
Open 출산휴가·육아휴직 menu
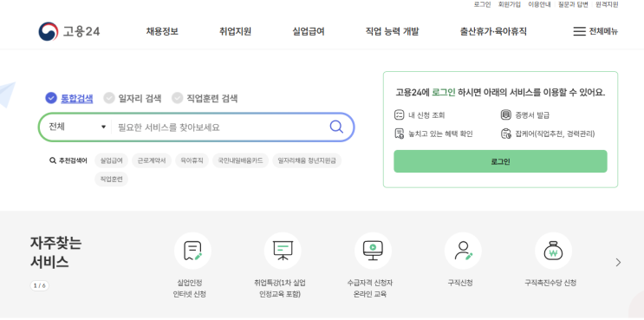click(x=493, y=31)
